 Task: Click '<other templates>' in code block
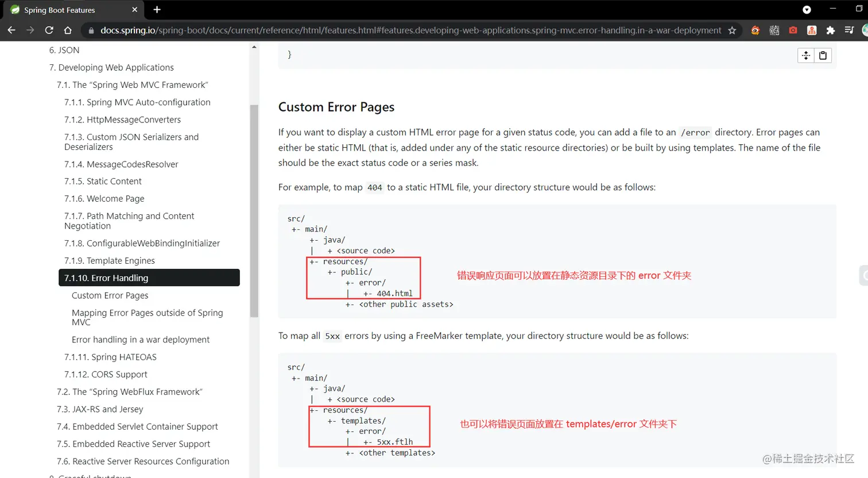[397, 453]
